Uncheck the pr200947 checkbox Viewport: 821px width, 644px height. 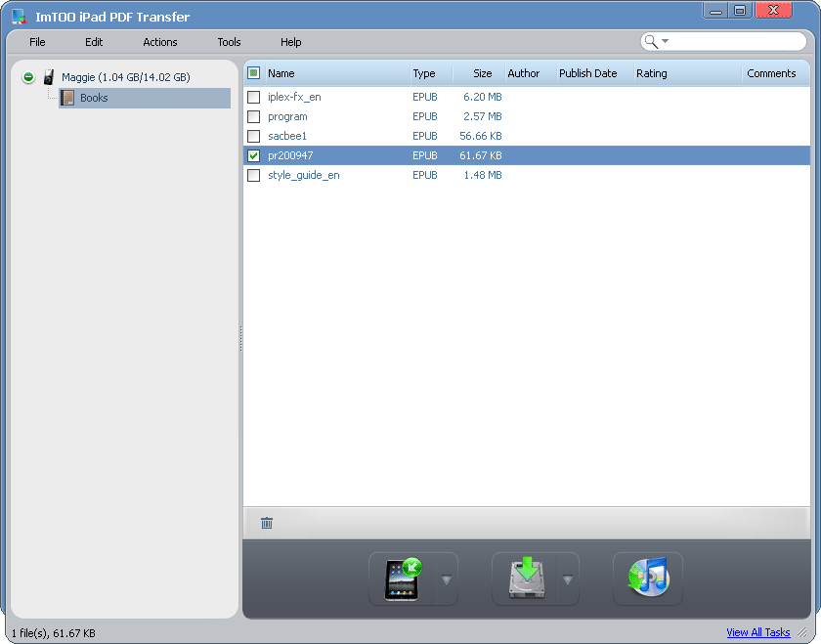click(x=253, y=155)
